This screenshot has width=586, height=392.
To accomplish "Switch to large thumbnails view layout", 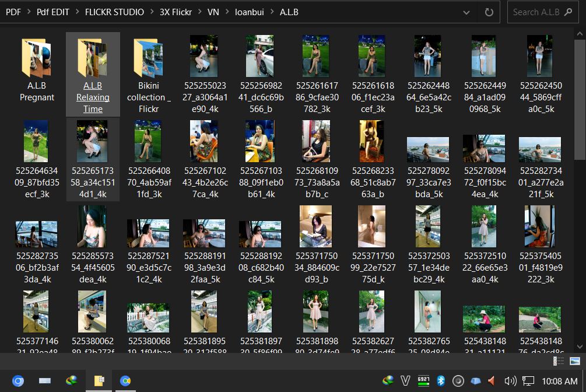I will tap(575, 361).
